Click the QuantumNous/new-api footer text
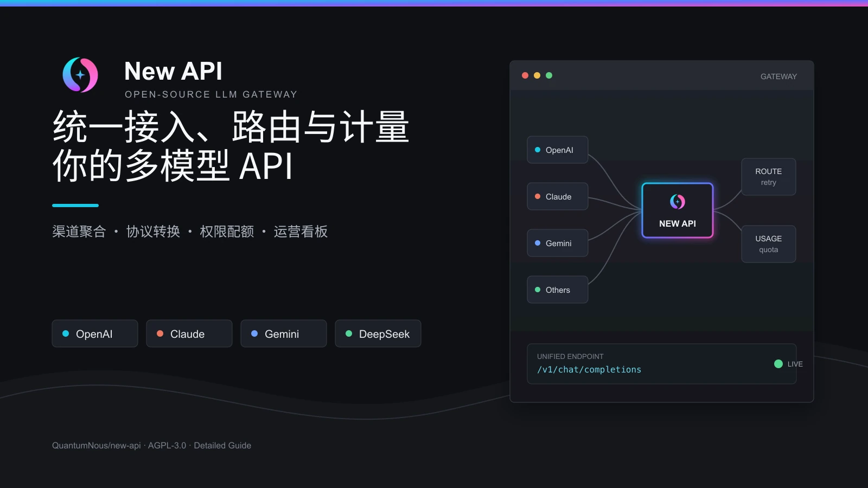 97,446
